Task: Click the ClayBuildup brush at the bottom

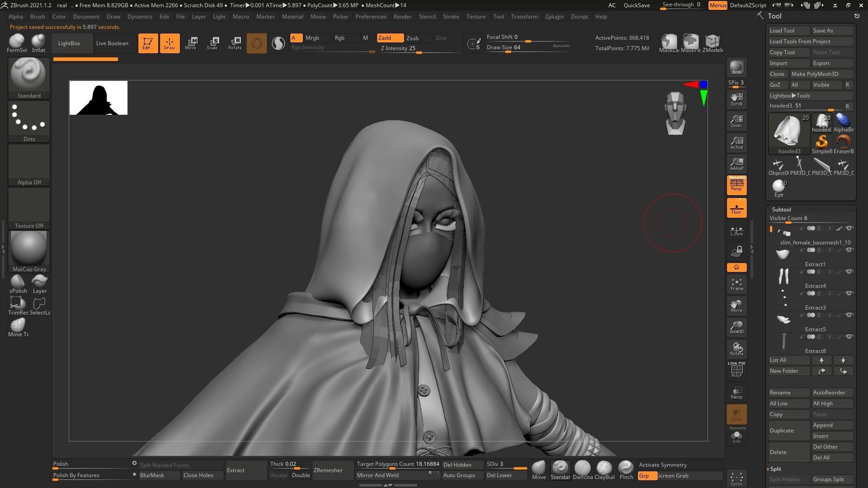Action: coord(604,470)
